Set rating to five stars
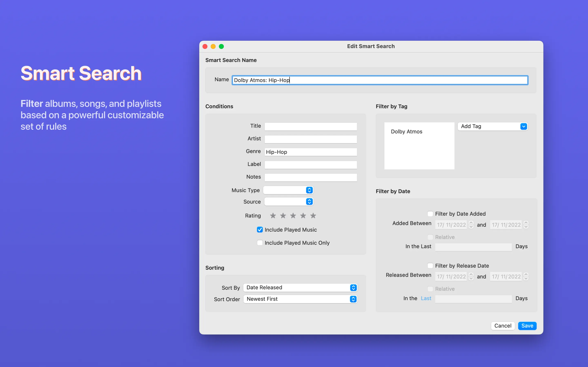588x367 pixels. pyautogui.click(x=313, y=216)
